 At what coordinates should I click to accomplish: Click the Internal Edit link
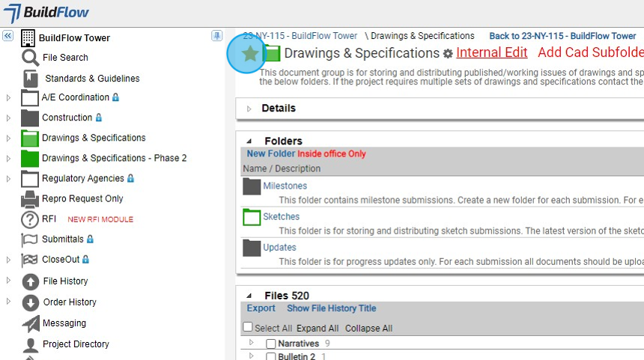click(x=492, y=52)
